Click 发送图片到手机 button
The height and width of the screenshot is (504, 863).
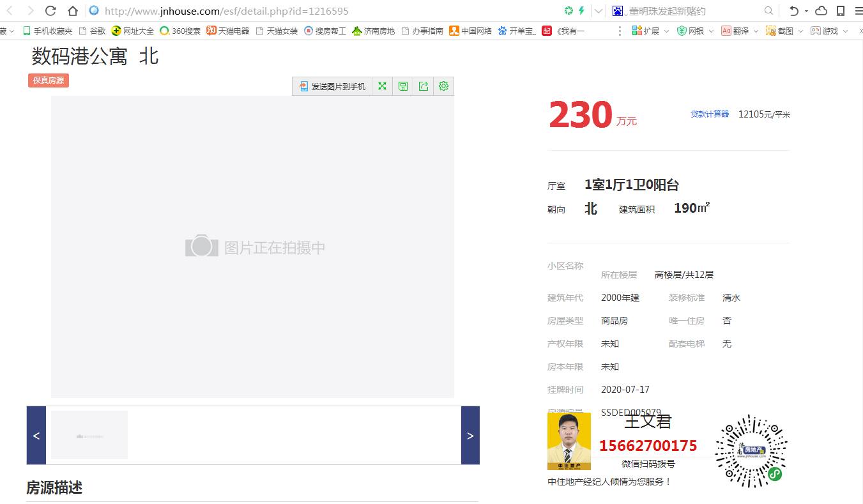[332, 86]
